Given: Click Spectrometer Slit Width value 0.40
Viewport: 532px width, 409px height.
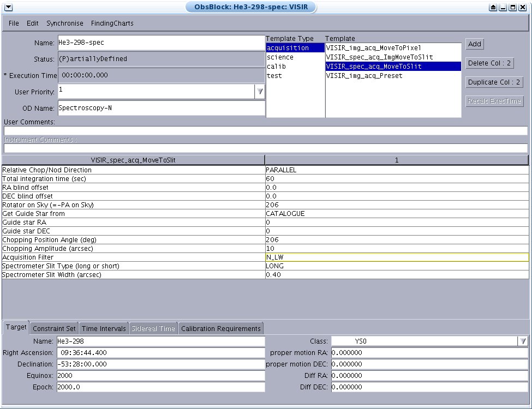Looking at the screenshot, I should [x=397, y=275].
